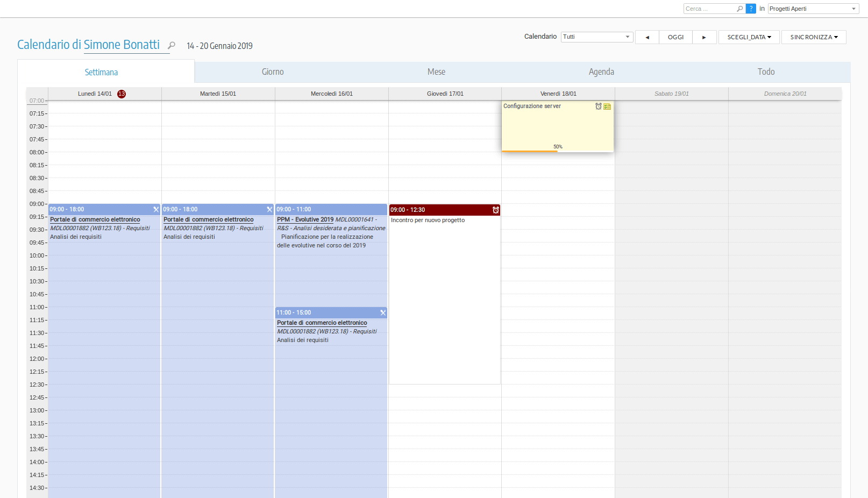868x498 pixels.
Task: Expand the SINCRONIZZA dropdown menu
Action: (813, 37)
